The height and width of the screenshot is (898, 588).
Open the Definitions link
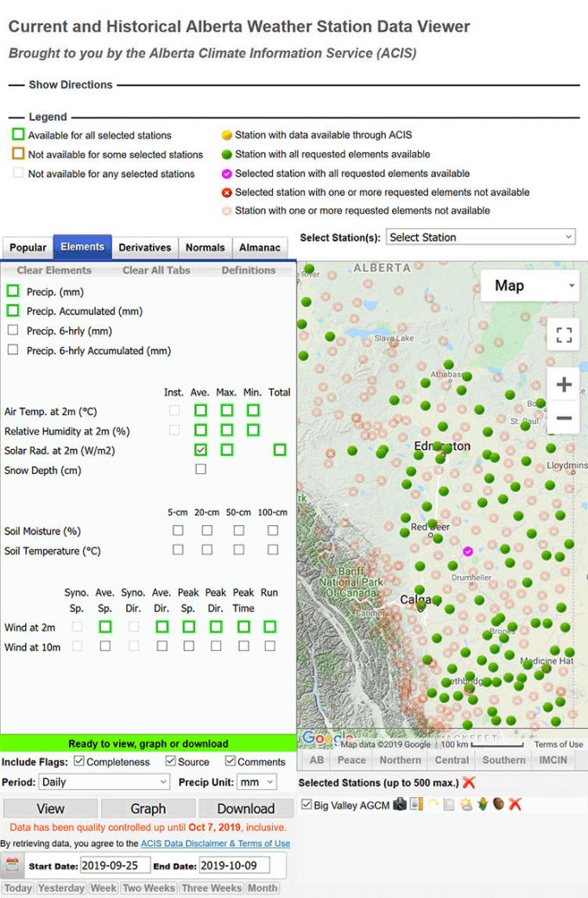pos(249,270)
